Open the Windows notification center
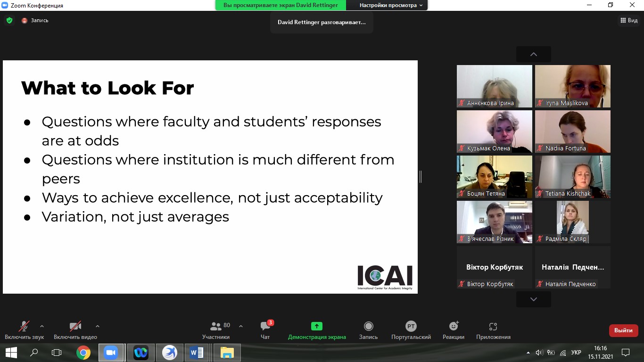 [x=626, y=352]
